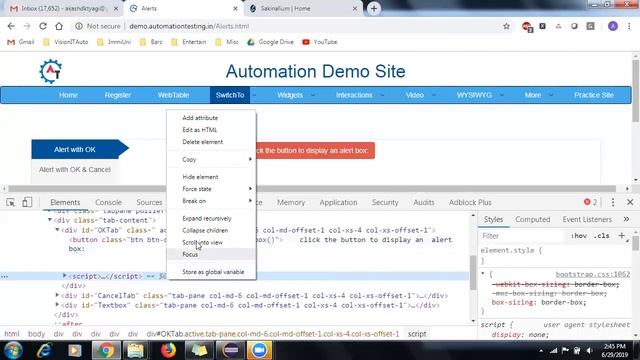
Task: Open the Event Listeners tab
Action: [x=587, y=219]
